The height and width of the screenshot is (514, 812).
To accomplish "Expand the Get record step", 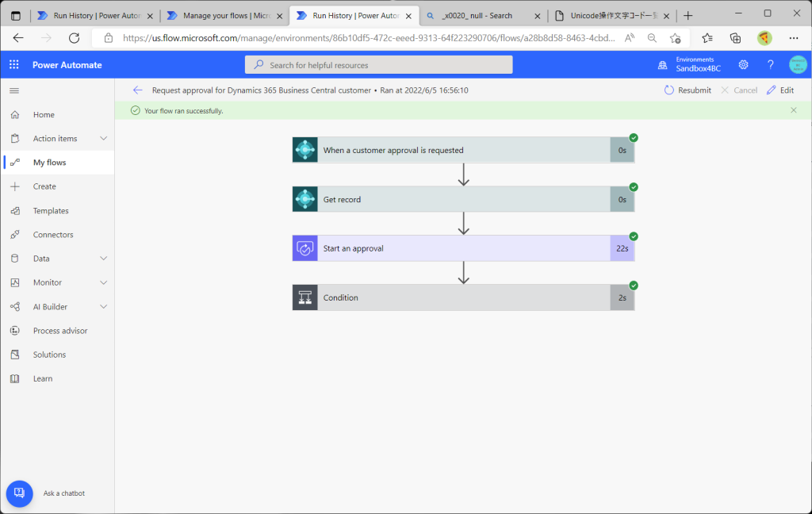I will pos(463,199).
